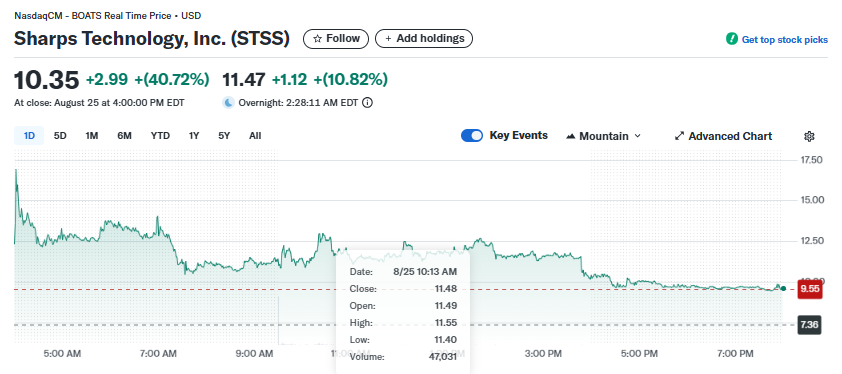Click the 12.50 y-axis label
Image resolution: width=842 pixels, height=374 pixels.
[x=811, y=241]
